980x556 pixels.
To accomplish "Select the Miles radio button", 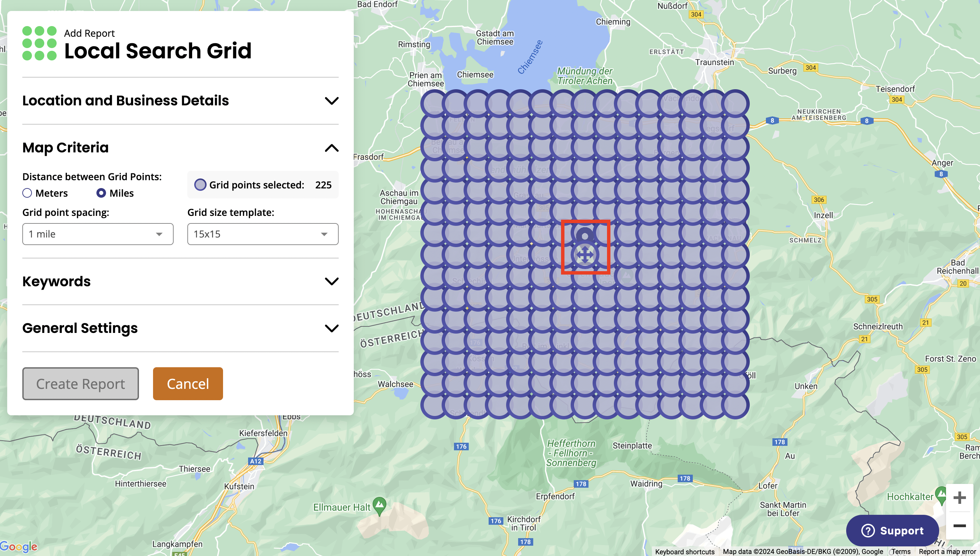I will [x=101, y=193].
